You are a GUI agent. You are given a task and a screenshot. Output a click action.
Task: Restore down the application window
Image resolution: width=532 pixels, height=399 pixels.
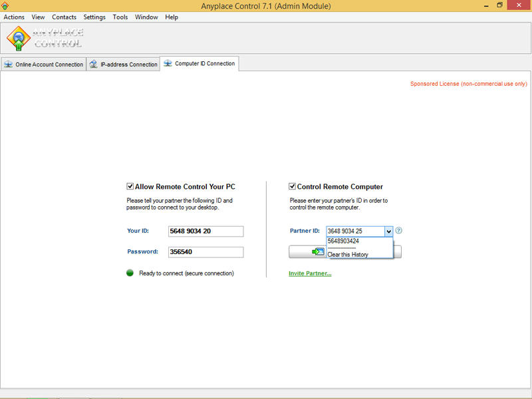coord(500,5)
